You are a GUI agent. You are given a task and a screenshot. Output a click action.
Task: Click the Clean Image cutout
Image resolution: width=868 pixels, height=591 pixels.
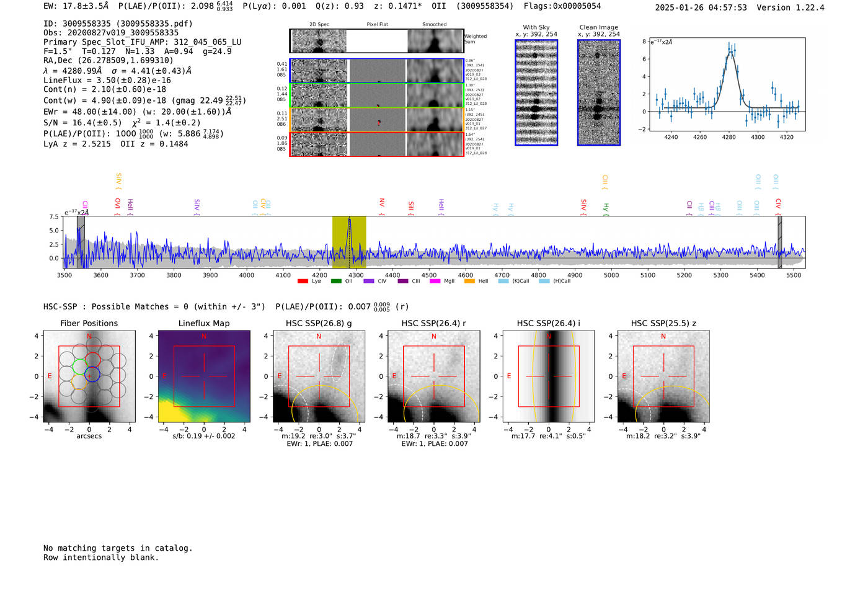pyautogui.click(x=599, y=92)
